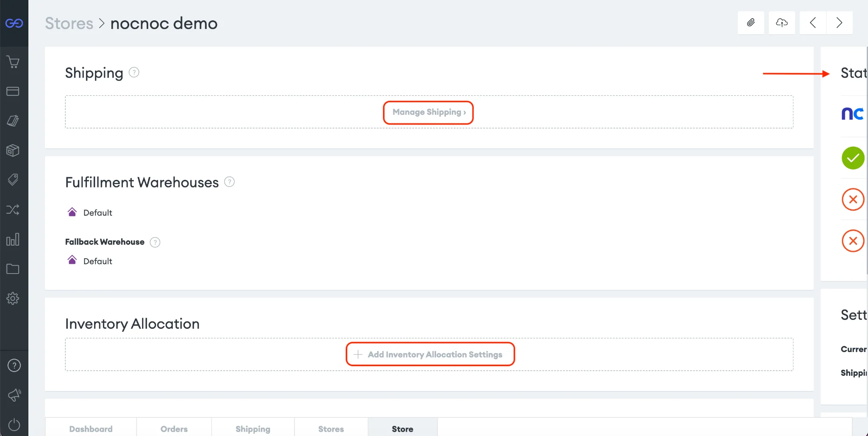Open the bar chart analytics sidebar icon

pyautogui.click(x=13, y=239)
